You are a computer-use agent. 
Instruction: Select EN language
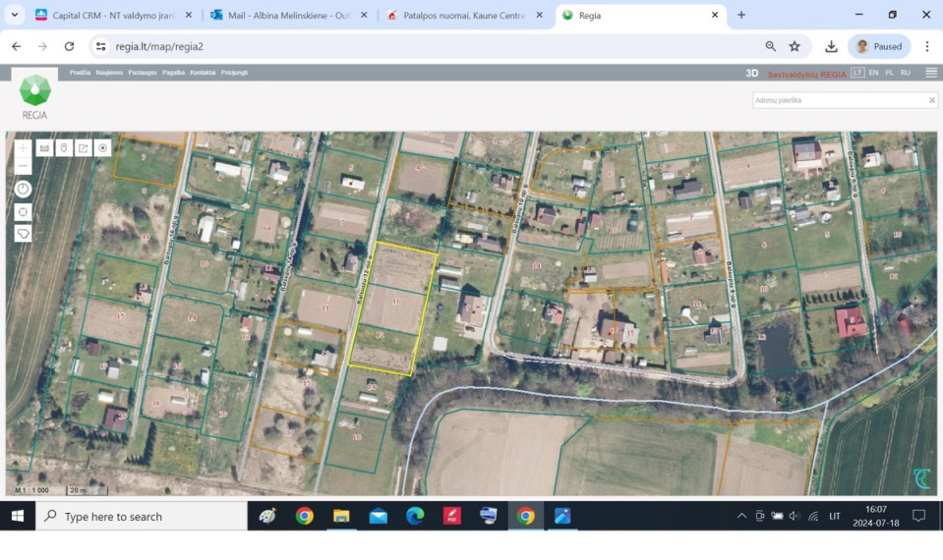[873, 73]
